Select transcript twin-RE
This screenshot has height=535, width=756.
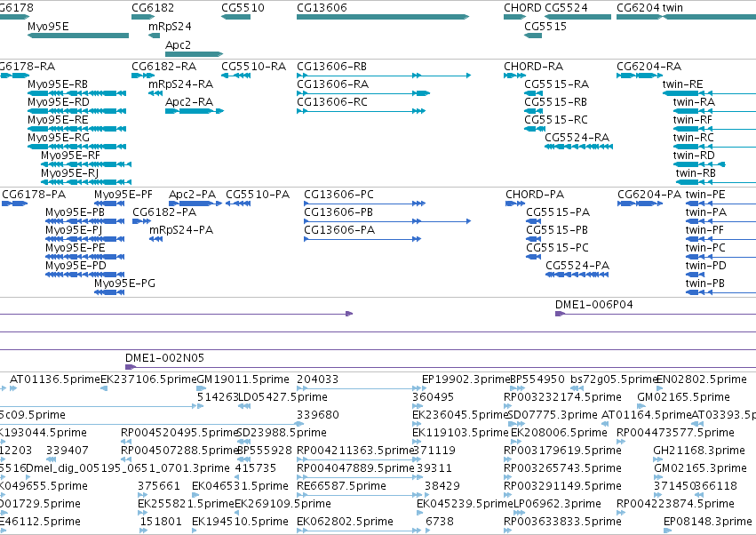[x=683, y=84]
